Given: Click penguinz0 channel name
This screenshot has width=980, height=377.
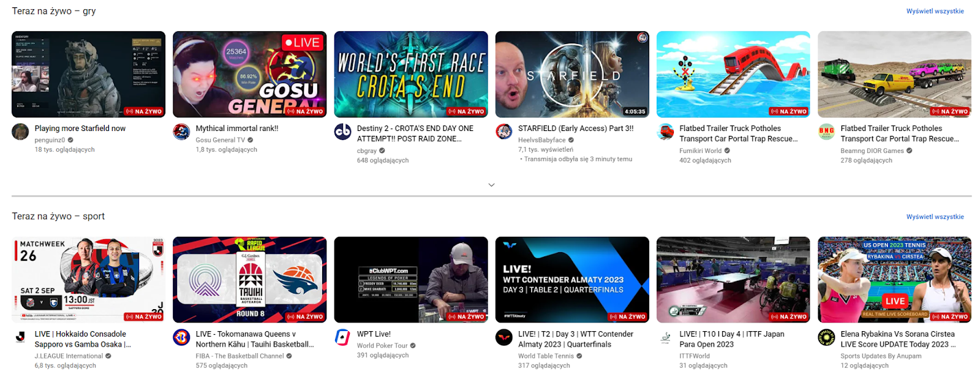Looking at the screenshot, I should point(50,140).
